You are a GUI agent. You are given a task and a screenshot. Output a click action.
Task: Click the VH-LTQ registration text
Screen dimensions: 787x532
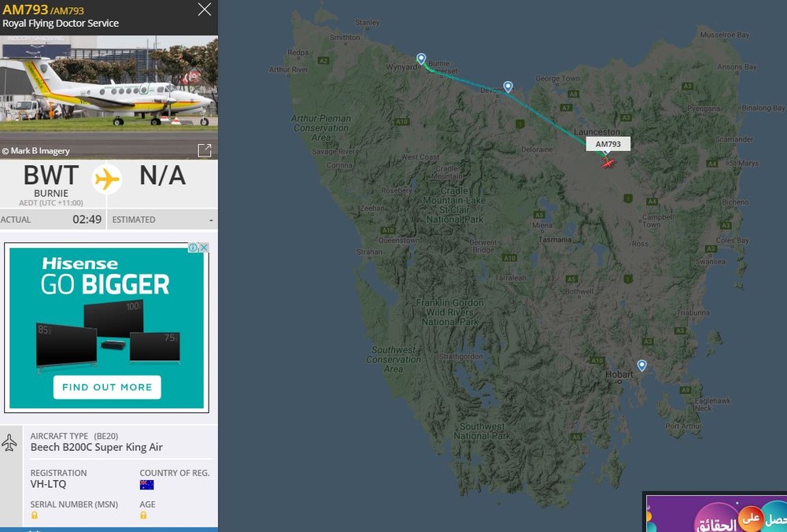coord(49,484)
